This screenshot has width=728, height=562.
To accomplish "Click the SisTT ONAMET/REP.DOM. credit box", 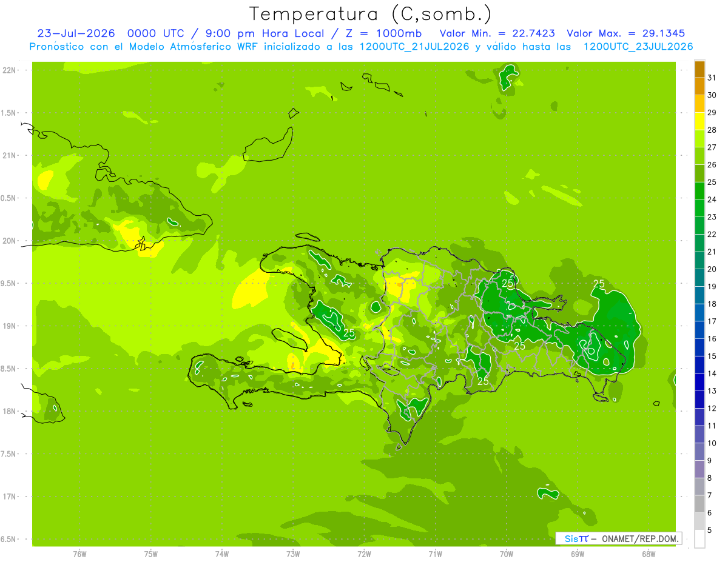I will click(x=619, y=538).
